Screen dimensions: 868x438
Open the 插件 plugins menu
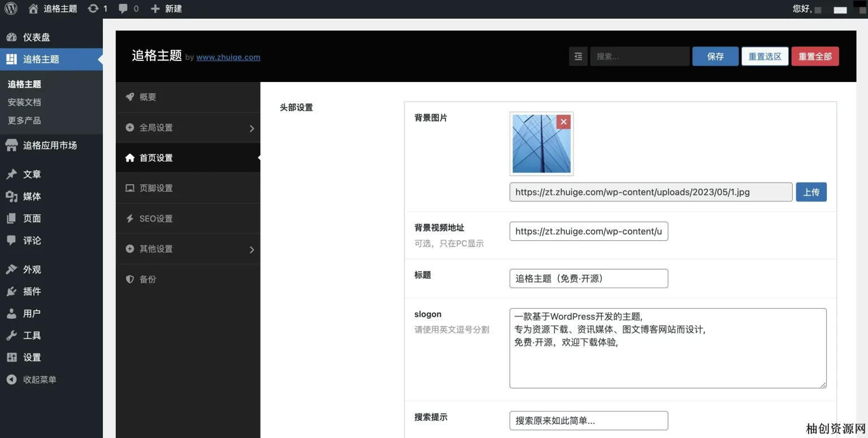32,291
